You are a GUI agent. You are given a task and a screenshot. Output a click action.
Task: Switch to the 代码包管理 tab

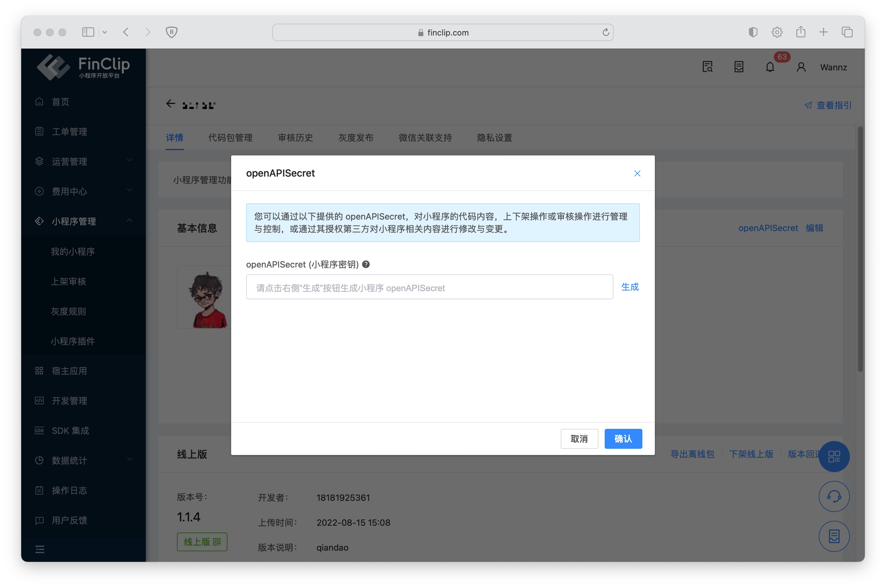[x=230, y=138]
